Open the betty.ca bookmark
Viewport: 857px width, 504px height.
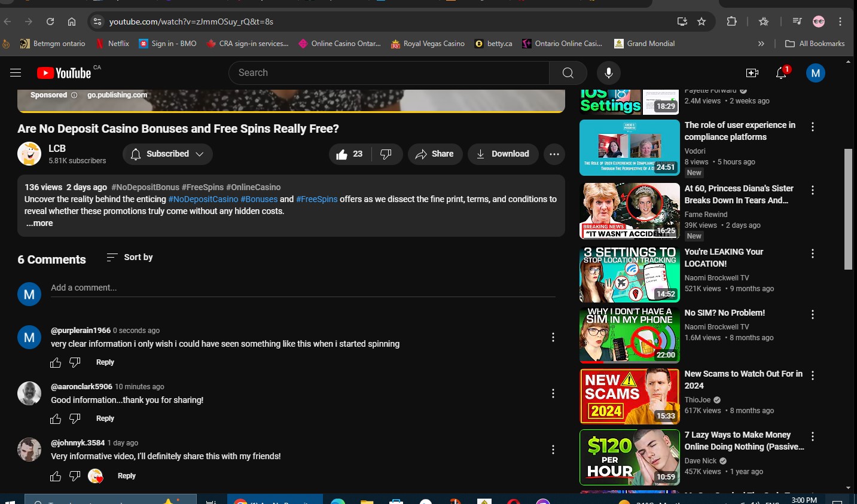coord(493,44)
